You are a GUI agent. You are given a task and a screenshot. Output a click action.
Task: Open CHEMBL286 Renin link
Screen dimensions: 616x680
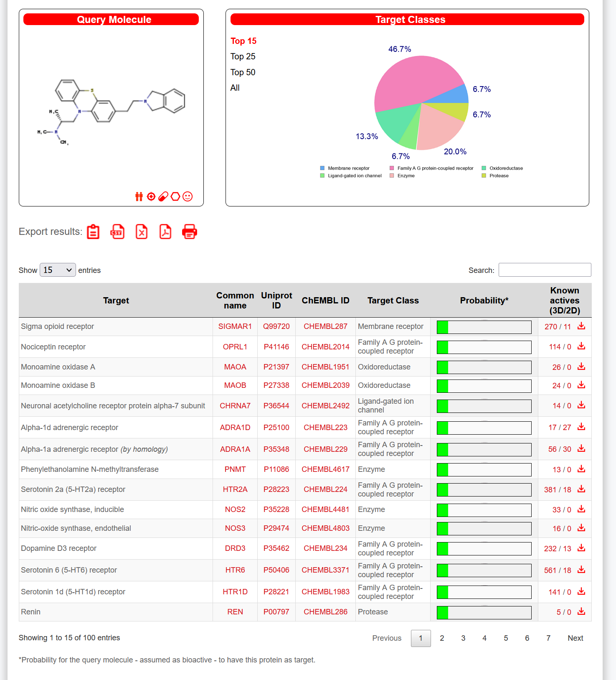[325, 612]
